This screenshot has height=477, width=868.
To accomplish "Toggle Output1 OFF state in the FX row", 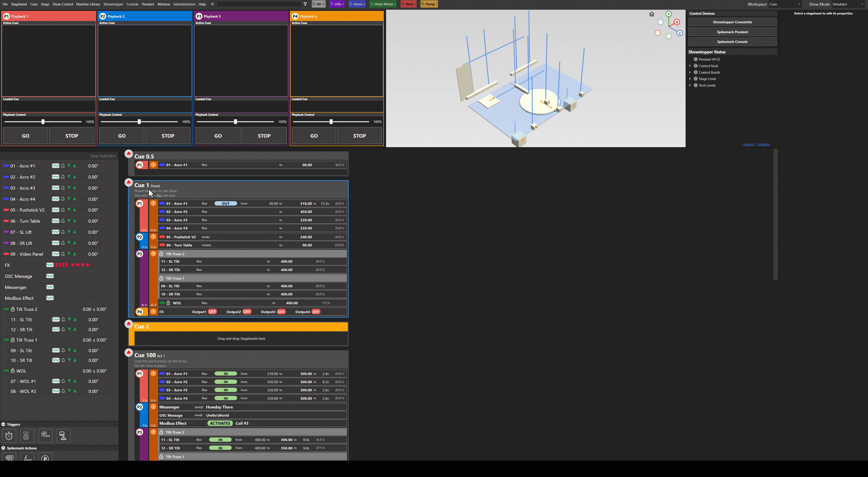I will click(x=213, y=312).
